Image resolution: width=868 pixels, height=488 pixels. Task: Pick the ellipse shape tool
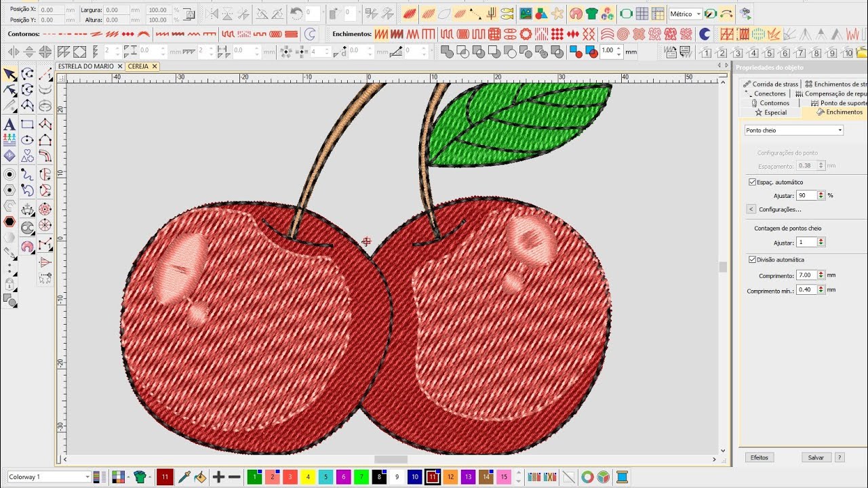(27, 140)
